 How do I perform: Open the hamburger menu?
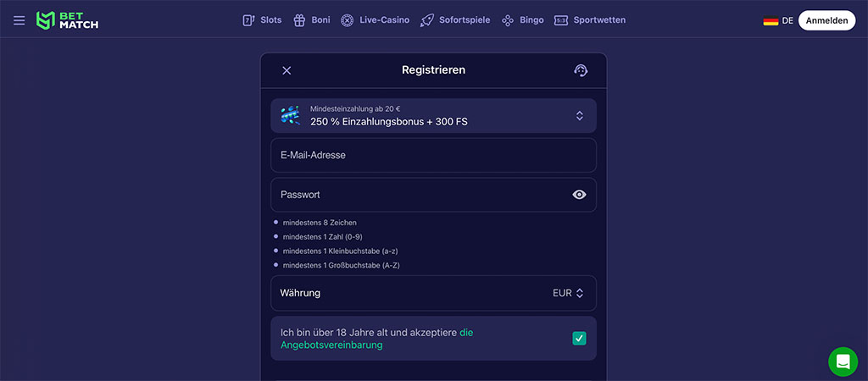tap(19, 20)
